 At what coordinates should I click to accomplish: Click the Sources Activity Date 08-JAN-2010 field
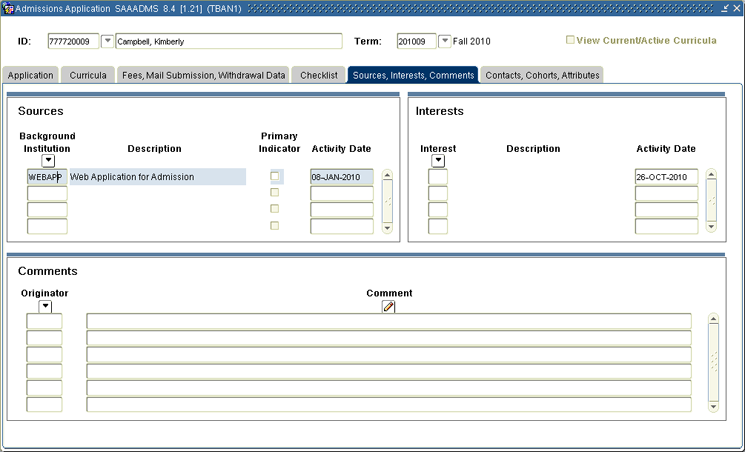point(342,177)
